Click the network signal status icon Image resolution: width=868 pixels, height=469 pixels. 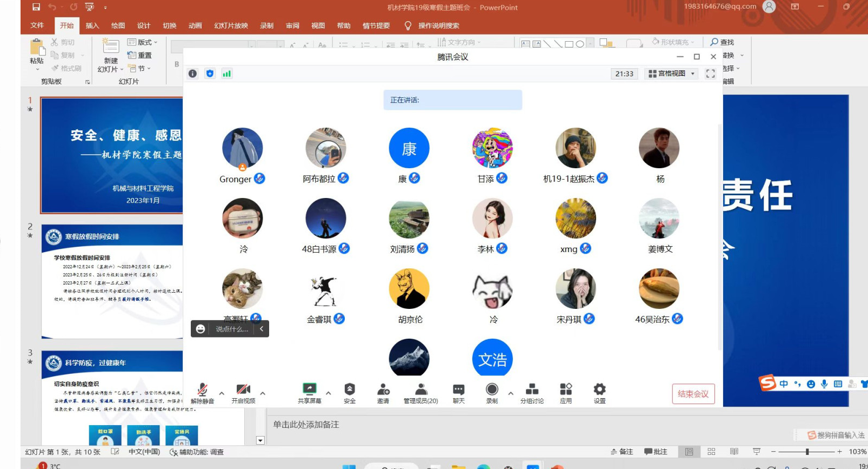click(x=227, y=74)
